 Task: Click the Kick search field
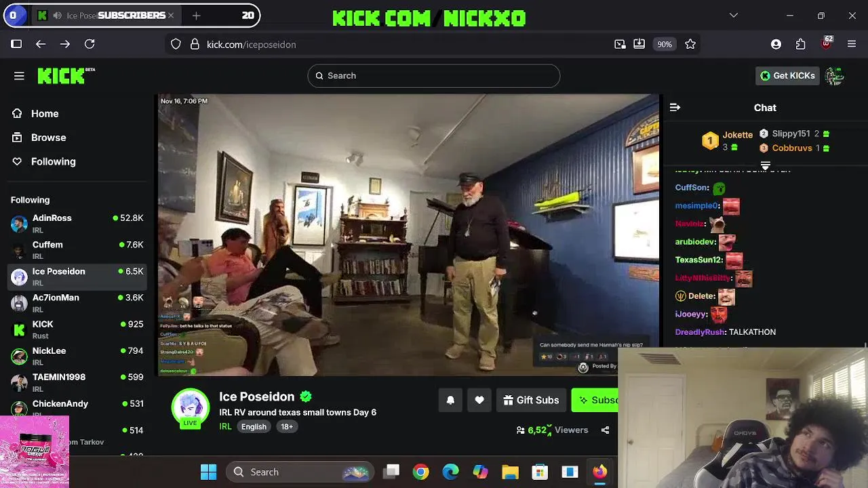pos(434,76)
